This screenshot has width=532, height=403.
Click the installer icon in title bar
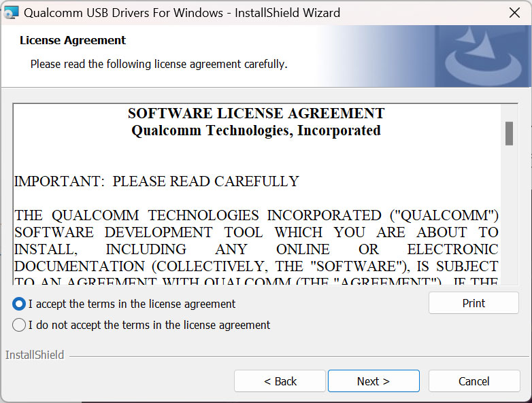(11, 13)
